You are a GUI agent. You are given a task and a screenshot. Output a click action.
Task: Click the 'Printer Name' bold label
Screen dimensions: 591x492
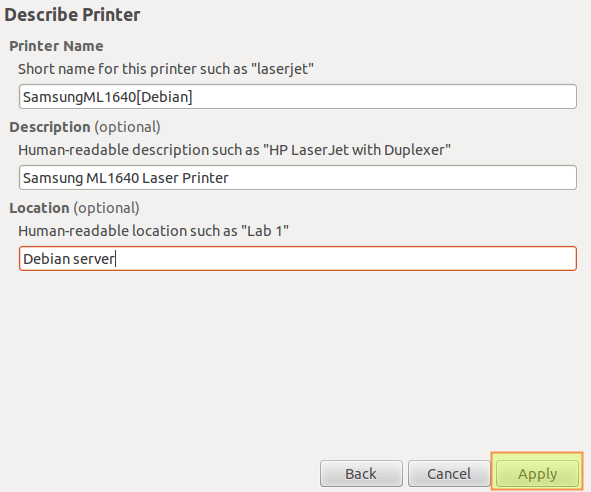tap(56, 46)
